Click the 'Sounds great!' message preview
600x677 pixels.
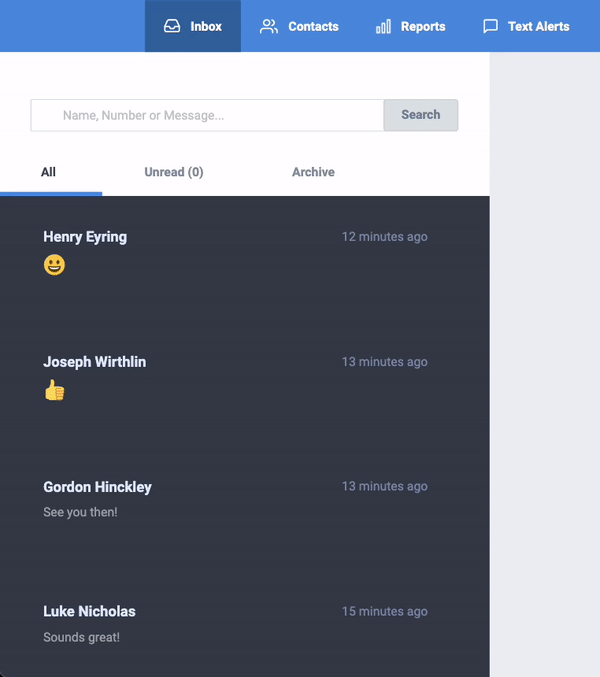82,637
